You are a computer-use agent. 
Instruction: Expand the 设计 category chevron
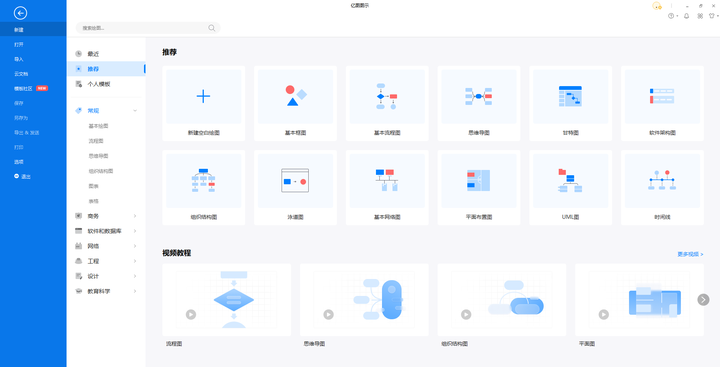(135, 277)
